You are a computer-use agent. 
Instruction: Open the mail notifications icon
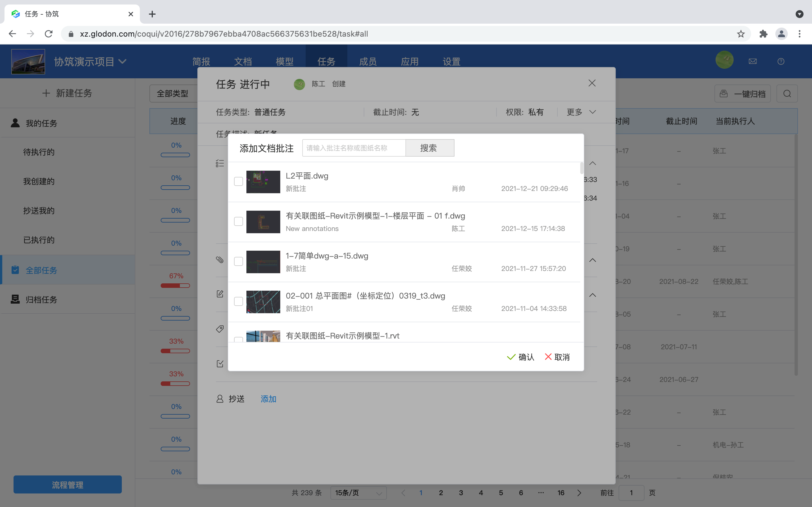pos(753,61)
